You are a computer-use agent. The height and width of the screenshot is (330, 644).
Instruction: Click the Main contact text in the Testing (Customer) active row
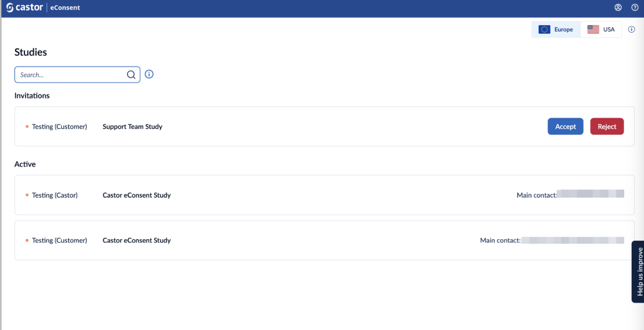[500, 240]
